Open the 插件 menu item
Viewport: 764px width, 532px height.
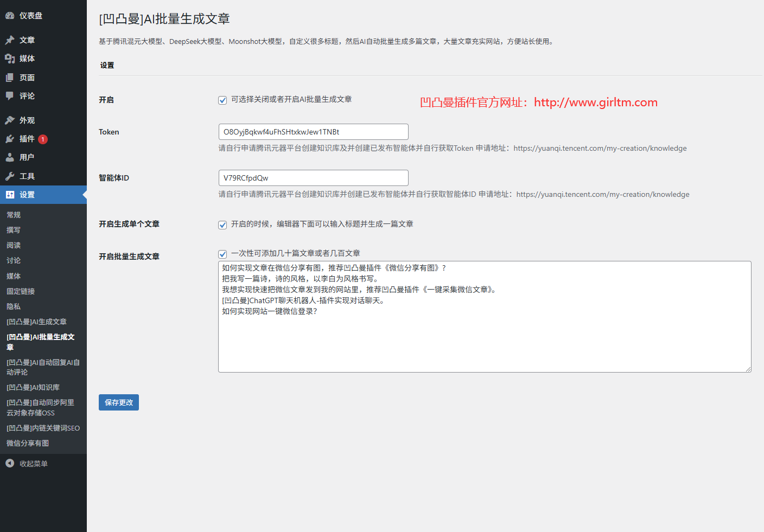(x=43, y=139)
